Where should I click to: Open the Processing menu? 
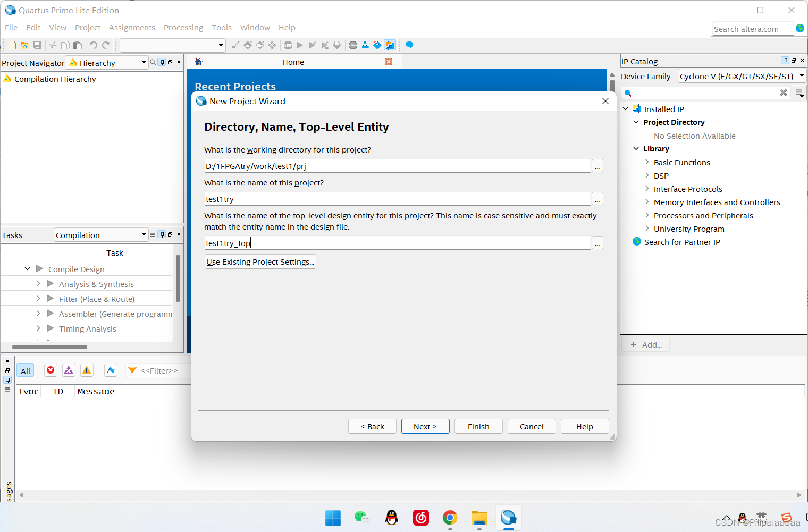point(183,28)
